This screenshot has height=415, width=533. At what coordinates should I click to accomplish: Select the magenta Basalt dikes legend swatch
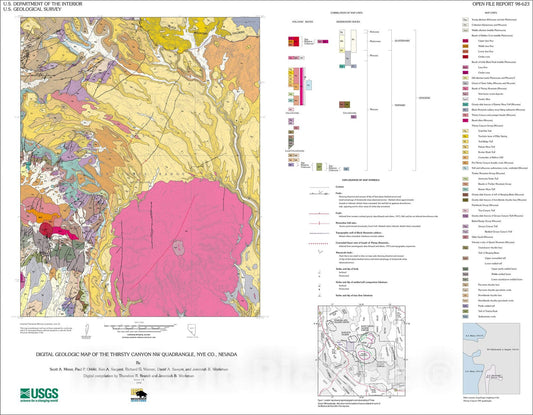[x=465, y=120]
